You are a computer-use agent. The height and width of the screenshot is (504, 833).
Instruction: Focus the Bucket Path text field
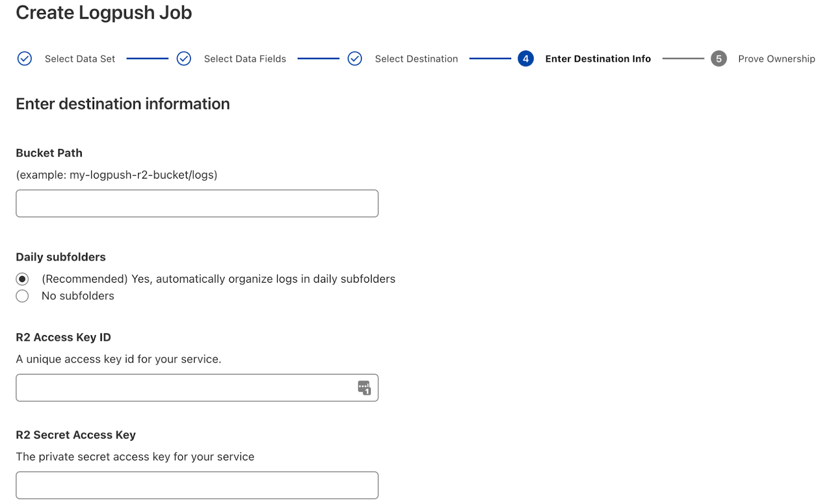197,204
